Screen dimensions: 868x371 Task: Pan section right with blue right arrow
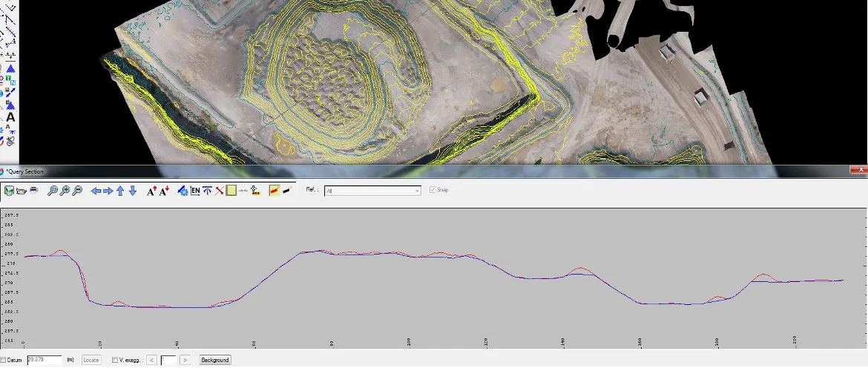click(x=108, y=191)
